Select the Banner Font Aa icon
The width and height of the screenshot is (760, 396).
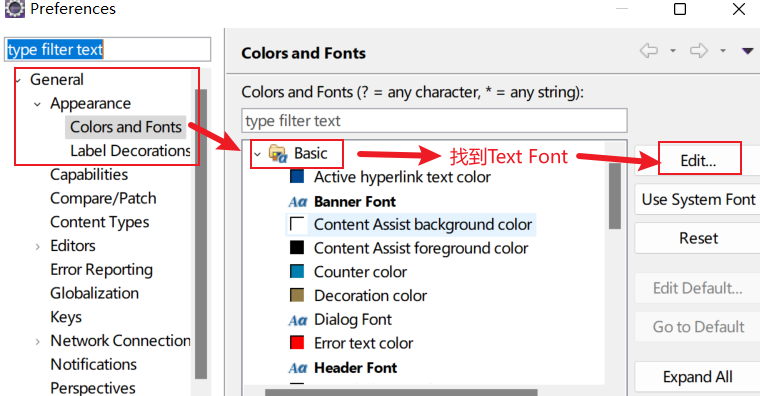(298, 202)
